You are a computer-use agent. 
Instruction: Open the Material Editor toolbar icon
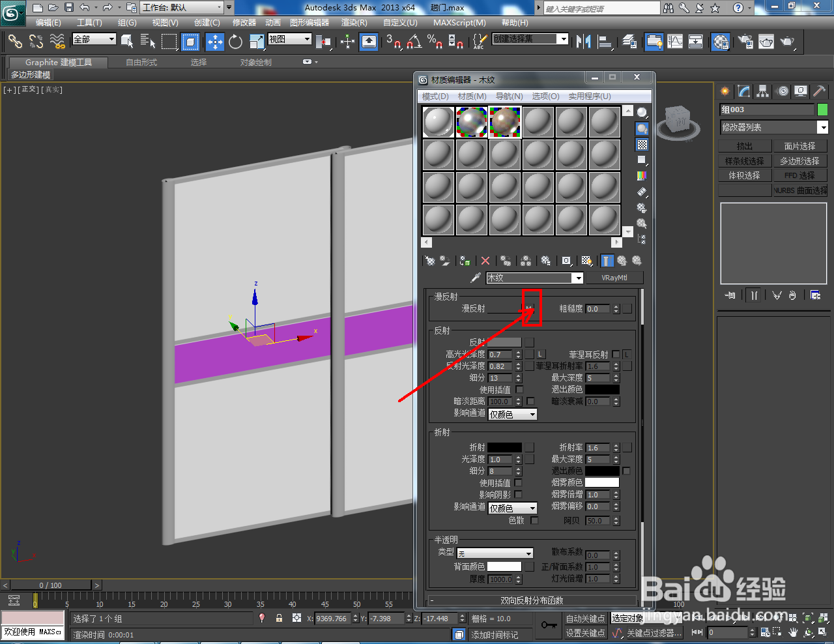click(x=721, y=42)
